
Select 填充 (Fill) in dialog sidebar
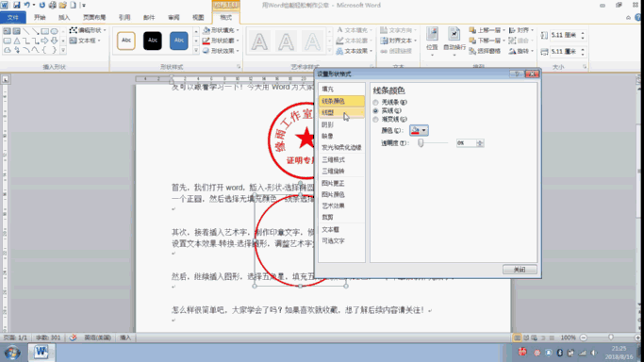point(341,89)
